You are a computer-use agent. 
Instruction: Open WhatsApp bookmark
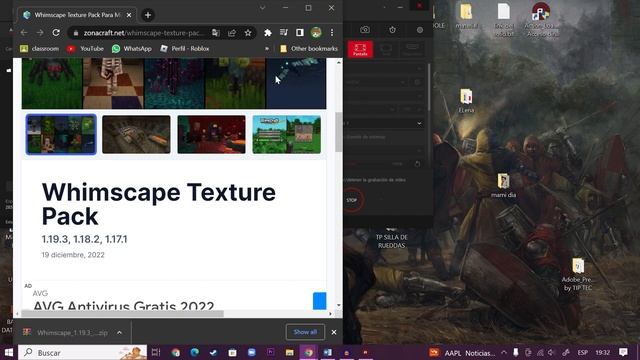[131, 49]
